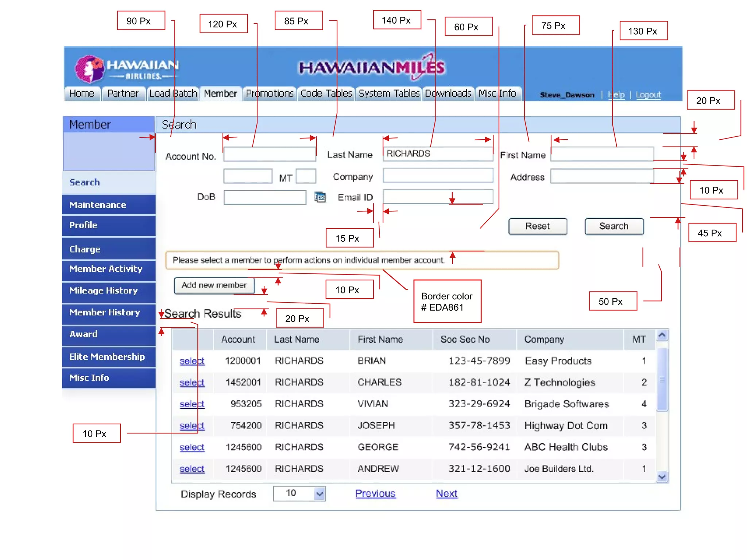Click the HawaiianMiles banner logo
Screen dimensions: 747x560
pyautogui.click(x=372, y=67)
